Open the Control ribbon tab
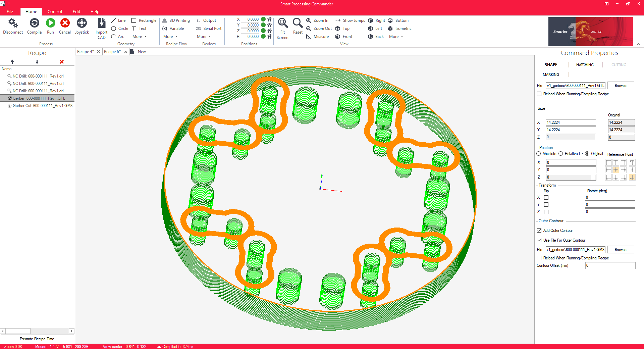Viewport: 644px width, 349px height. point(55,11)
